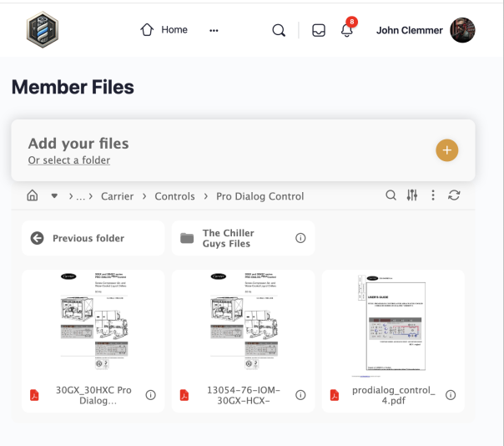Open the Home navigation link
The height and width of the screenshot is (446, 504).
click(164, 30)
